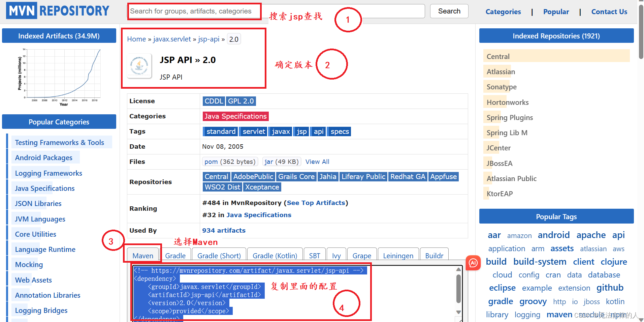Select the Popular menu item
The width and height of the screenshot is (644, 322).
click(556, 11)
